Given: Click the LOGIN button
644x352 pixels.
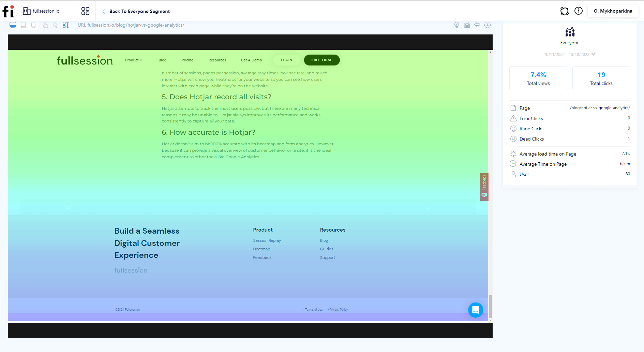Looking at the screenshot, I should (x=286, y=60).
